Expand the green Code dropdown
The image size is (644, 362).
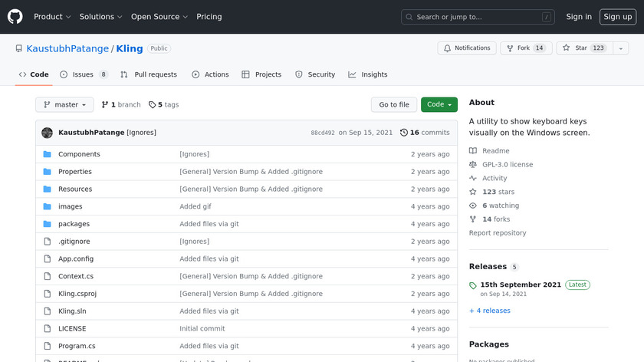[x=439, y=104]
